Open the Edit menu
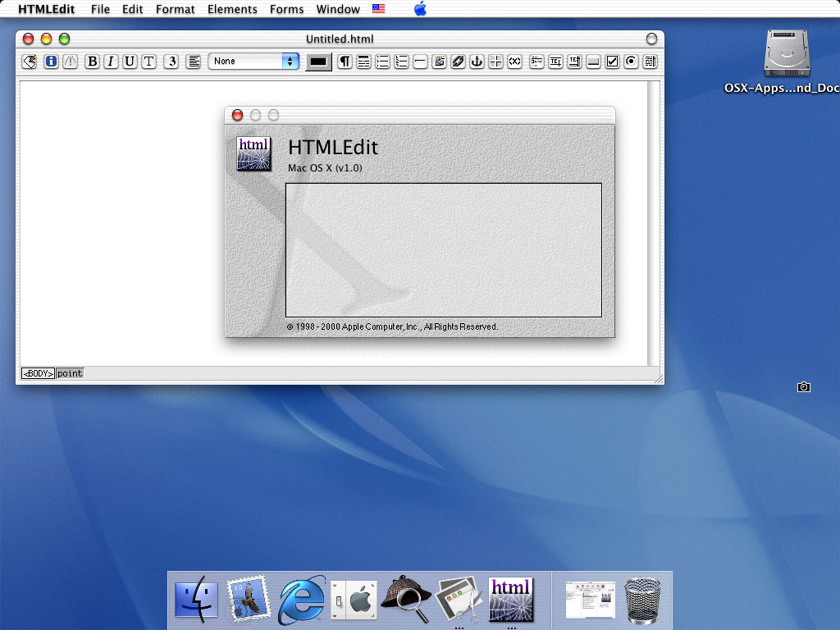840x630 pixels. (132, 9)
